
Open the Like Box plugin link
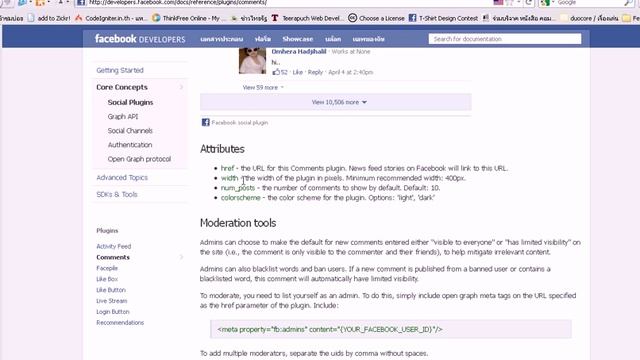pos(107,279)
